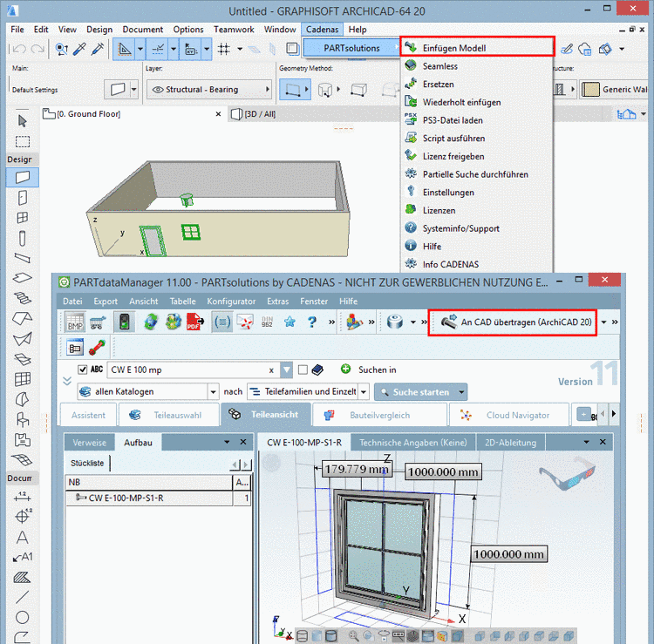The image size is (654, 644).
Task: Toggle the equals-sign (=) button in PARTdataManager
Action: click(x=221, y=322)
